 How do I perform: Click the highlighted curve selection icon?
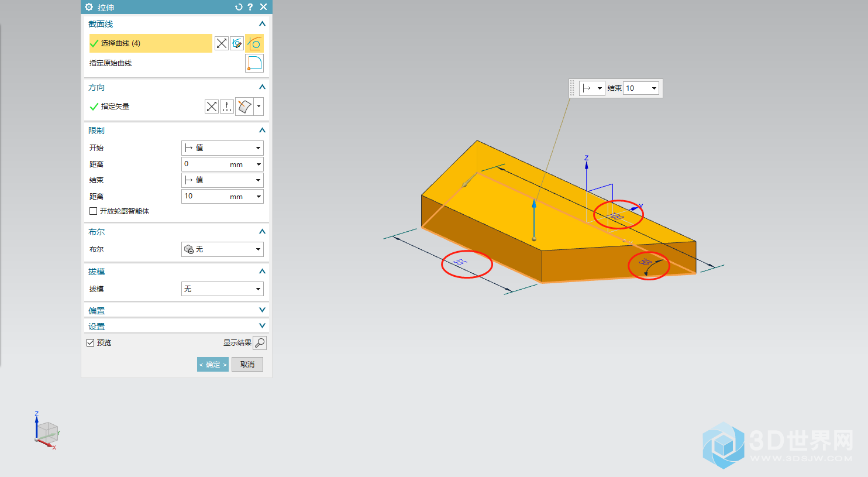pyautogui.click(x=254, y=43)
